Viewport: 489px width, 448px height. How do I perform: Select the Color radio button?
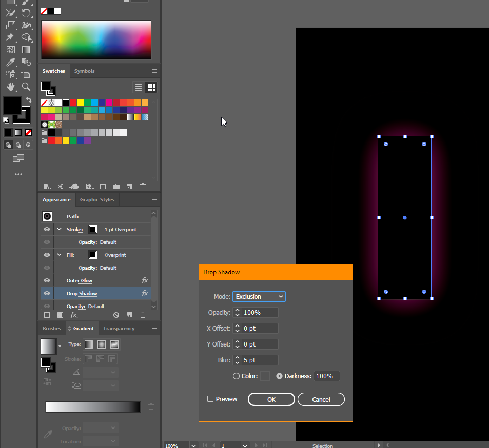pos(236,376)
